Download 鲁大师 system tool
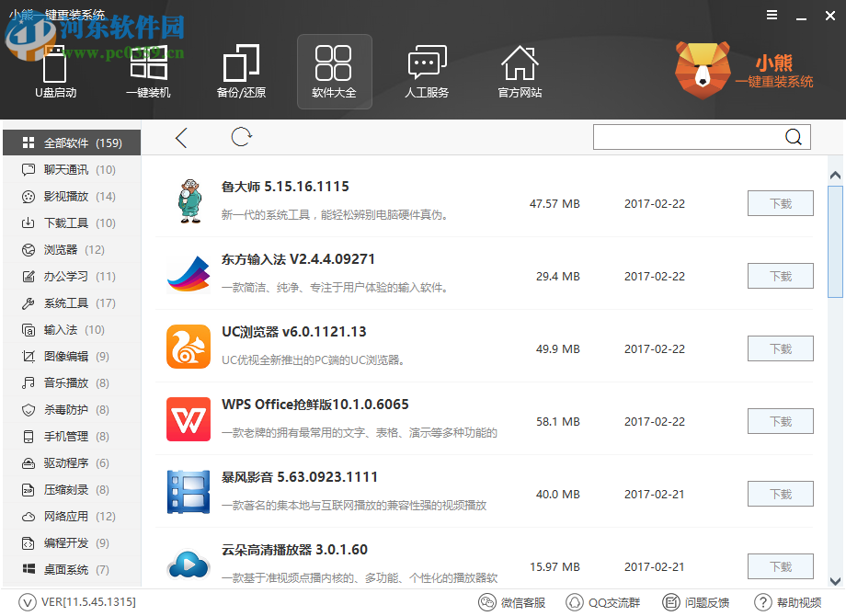The height and width of the screenshot is (616, 846). pyautogui.click(x=780, y=203)
